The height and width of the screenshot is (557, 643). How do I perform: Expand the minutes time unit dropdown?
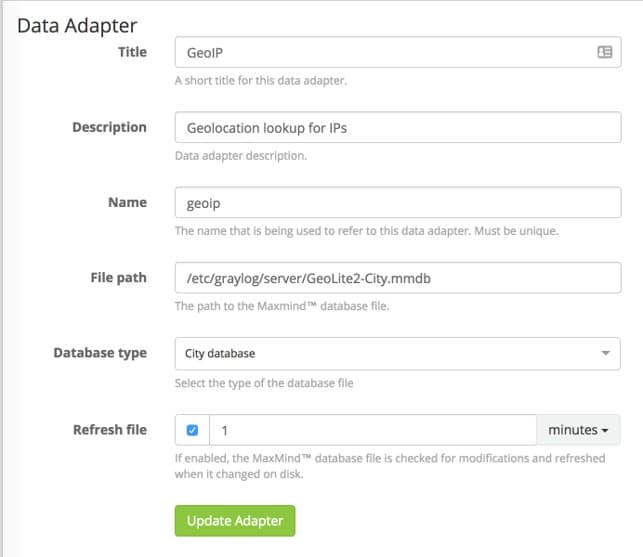(579, 430)
